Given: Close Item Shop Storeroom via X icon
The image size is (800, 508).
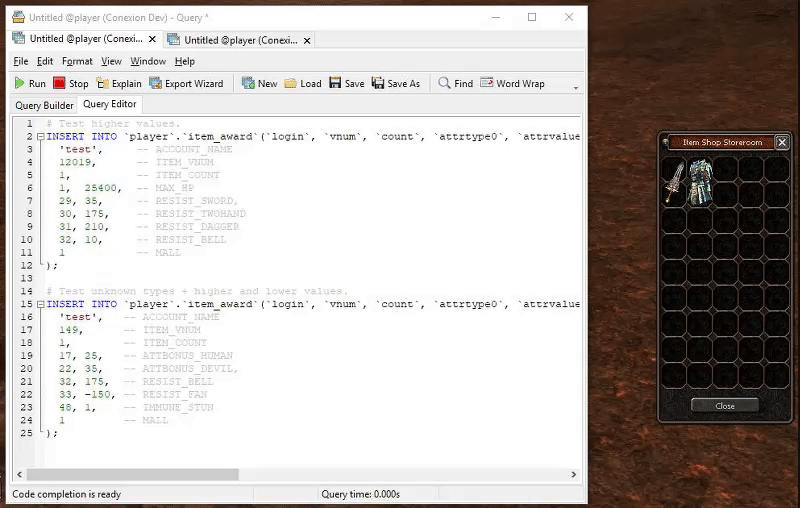Looking at the screenshot, I should click(x=782, y=142).
